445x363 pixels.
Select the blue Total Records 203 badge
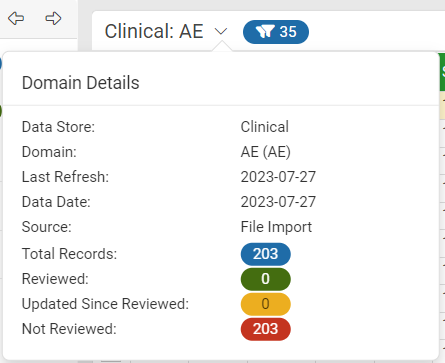coord(265,254)
